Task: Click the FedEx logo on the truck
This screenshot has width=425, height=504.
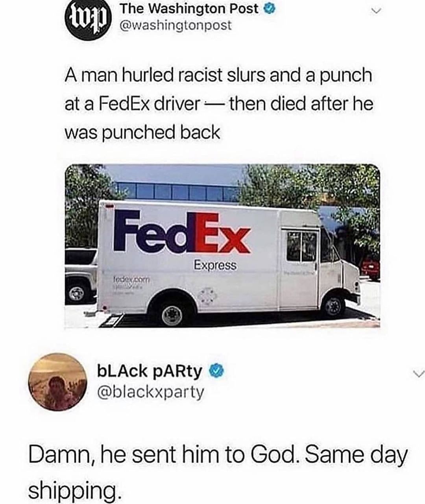Action: [x=182, y=234]
